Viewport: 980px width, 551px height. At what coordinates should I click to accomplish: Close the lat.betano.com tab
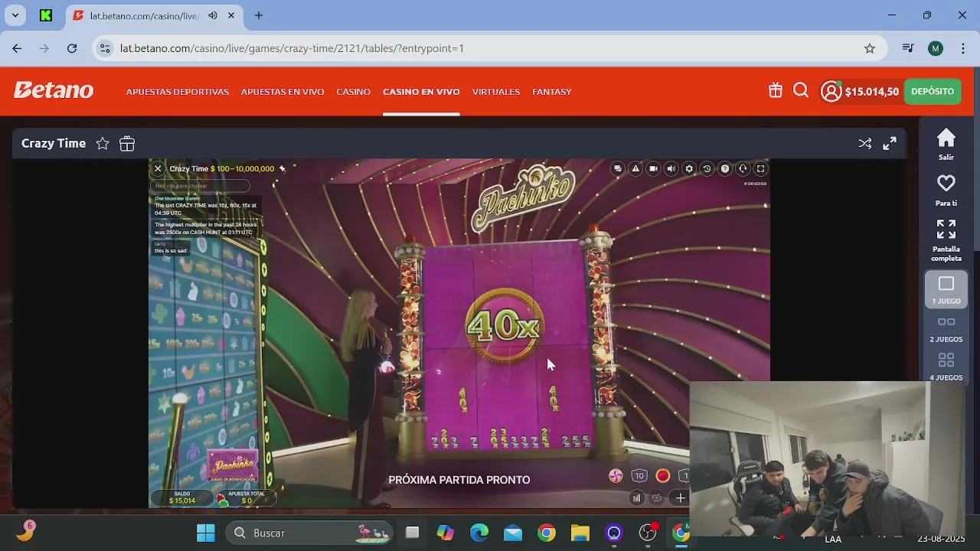[231, 15]
